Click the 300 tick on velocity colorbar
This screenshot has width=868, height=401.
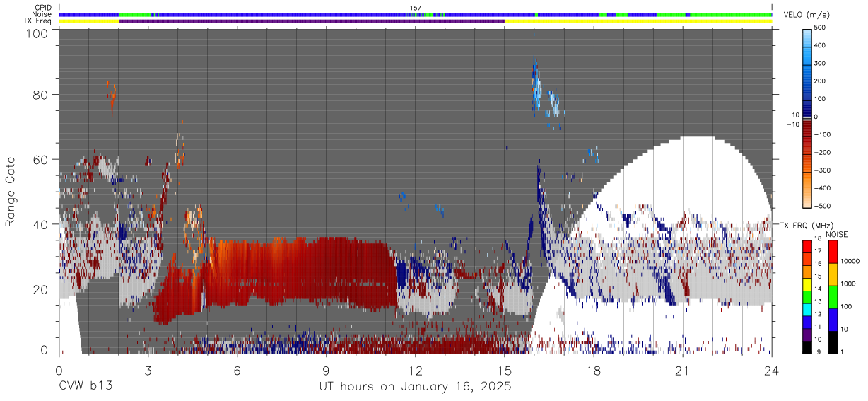(x=821, y=63)
